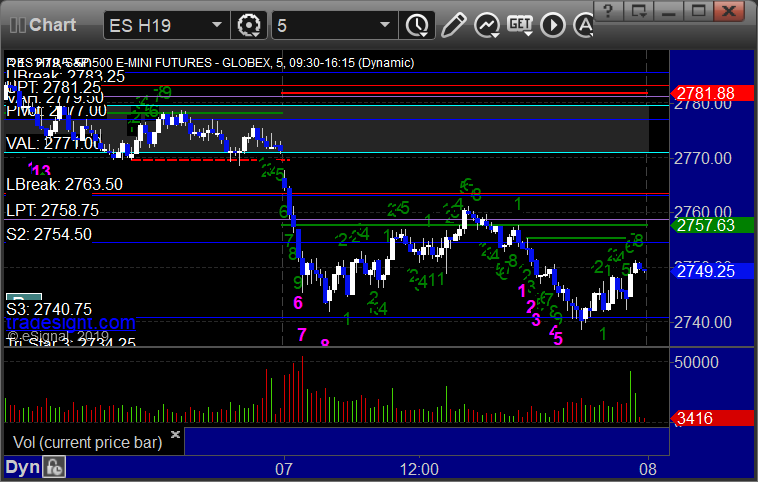Image resolution: width=758 pixels, height=482 pixels.
Task: Click the green 2757.63 price marker
Action: click(712, 225)
